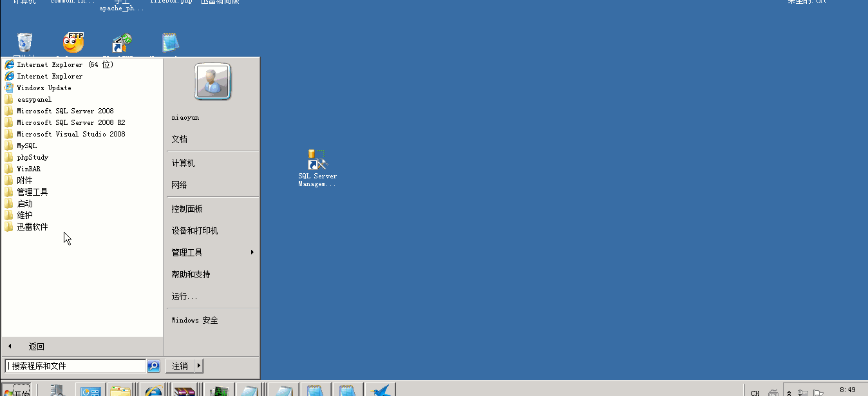Open the Thunder blue bird taskbar icon
Viewport: 868px width, 396px height.
pyautogui.click(x=381, y=390)
